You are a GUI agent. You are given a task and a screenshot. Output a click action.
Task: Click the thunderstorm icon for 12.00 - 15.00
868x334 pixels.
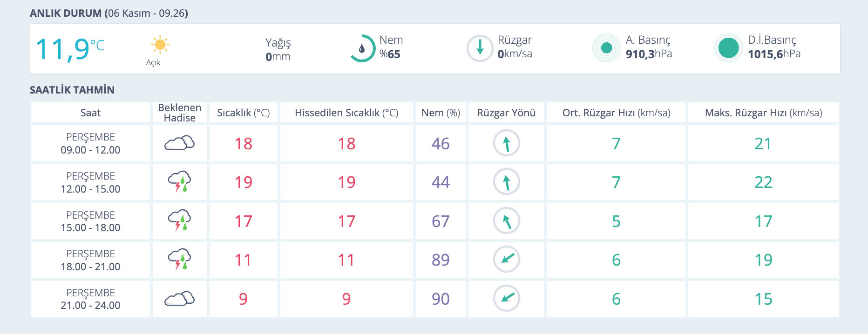179,182
